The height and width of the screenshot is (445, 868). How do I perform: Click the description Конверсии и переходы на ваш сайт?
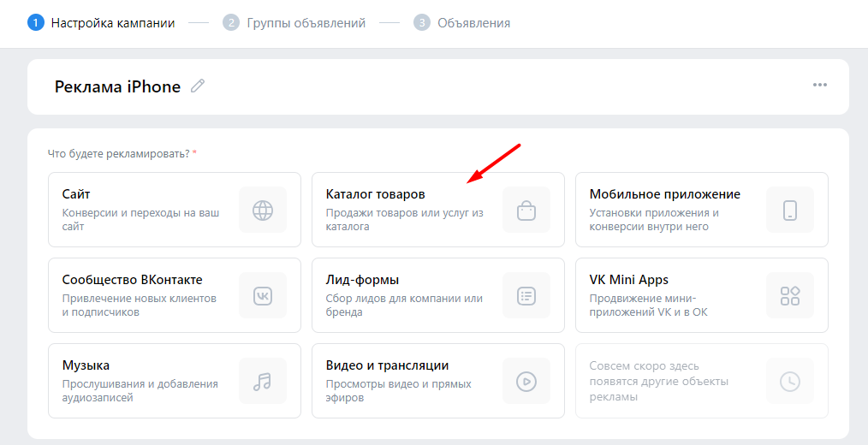(x=140, y=219)
